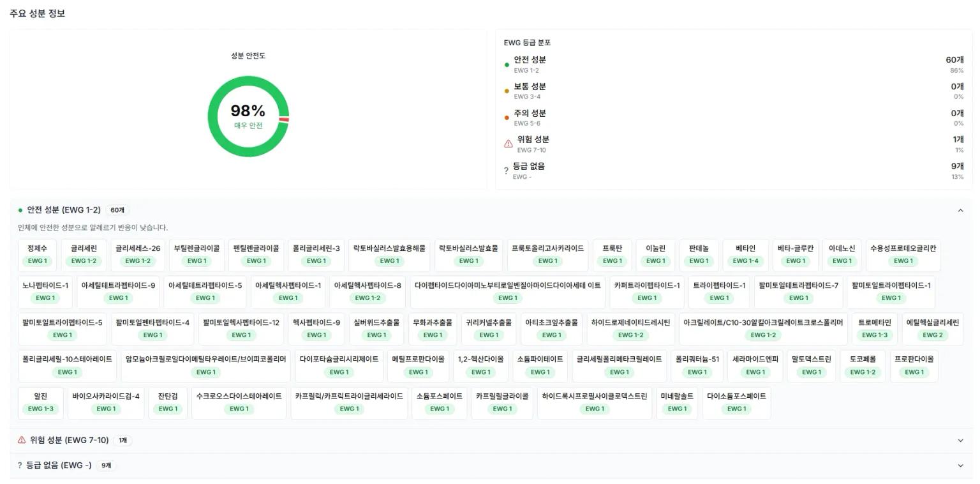
Task: Click the 다이소듐포스페이트 ingredient chip
Action: pyautogui.click(x=736, y=403)
